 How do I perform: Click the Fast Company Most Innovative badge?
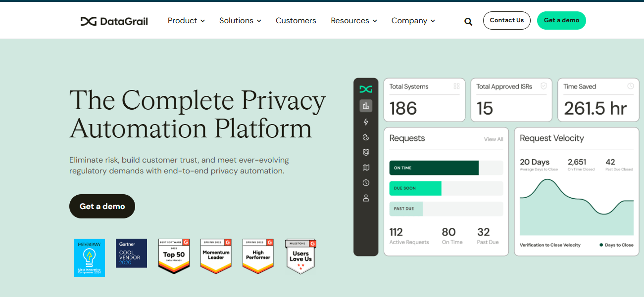coord(89,258)
